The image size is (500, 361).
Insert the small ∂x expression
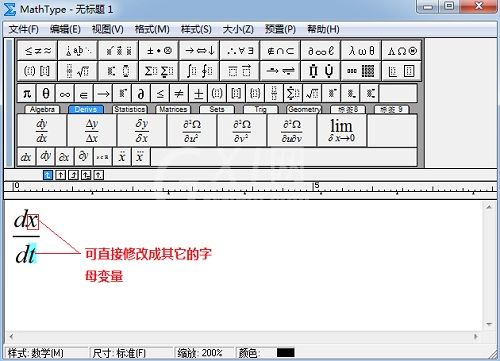[64, 157]
